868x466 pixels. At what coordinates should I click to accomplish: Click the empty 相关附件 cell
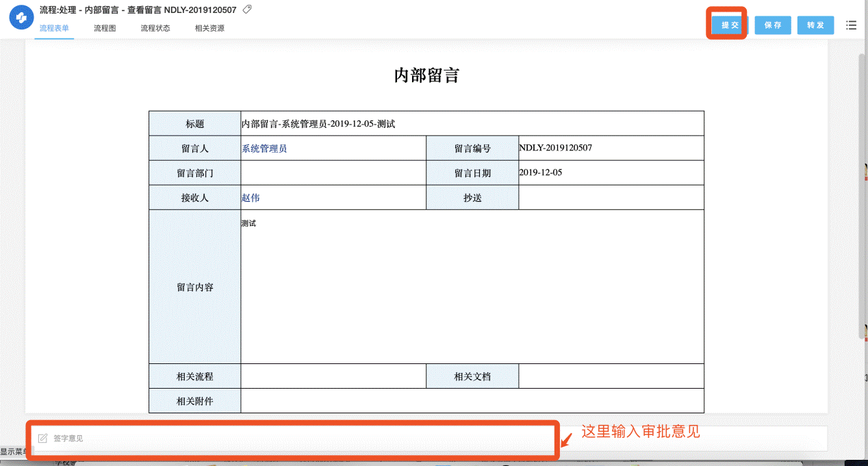(472, 401)
